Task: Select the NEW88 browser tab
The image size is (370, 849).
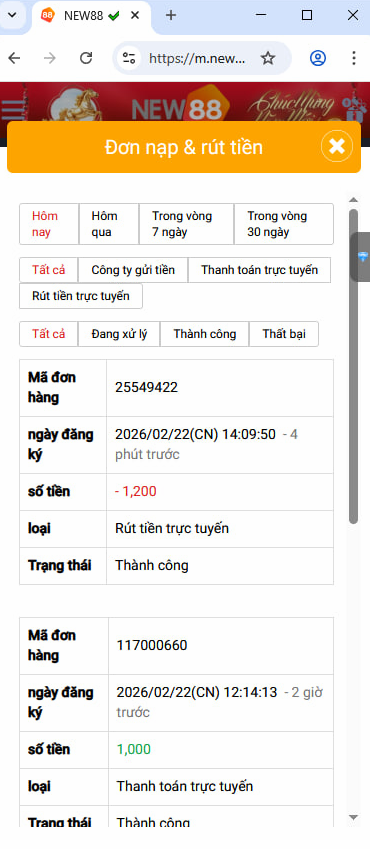Action: [x=91, y=16]
